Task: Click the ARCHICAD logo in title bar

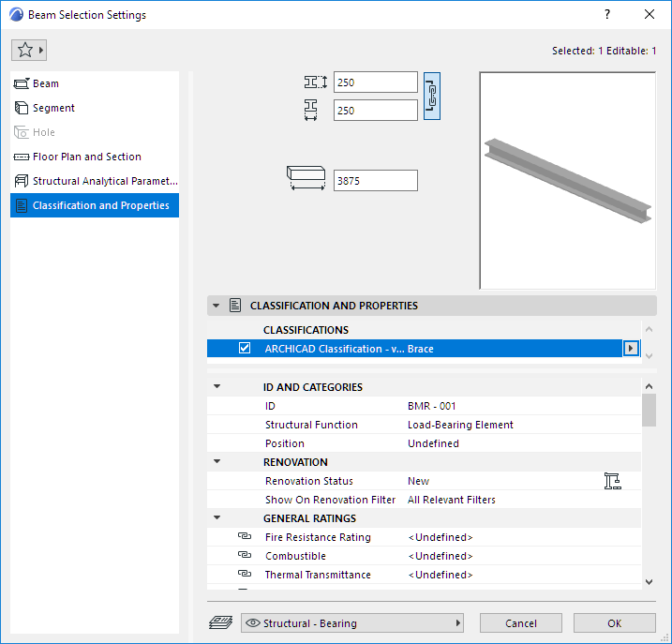Action: click(x=16, y=15)
